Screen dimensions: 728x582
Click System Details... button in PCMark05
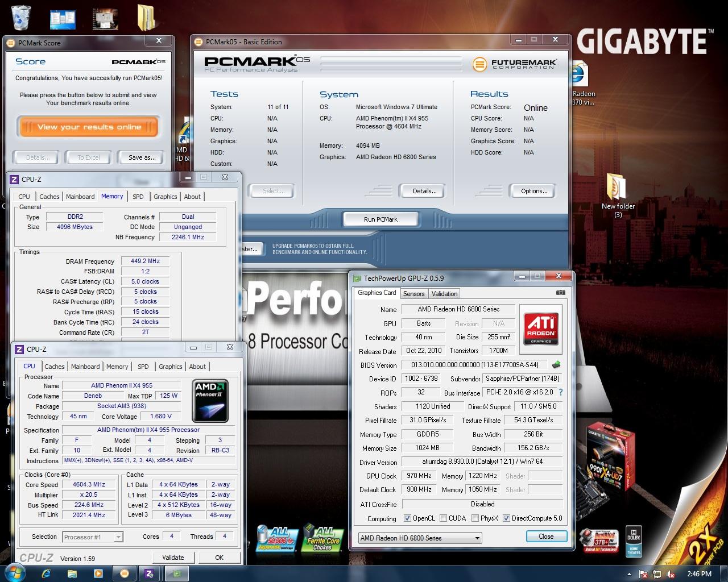425,191
